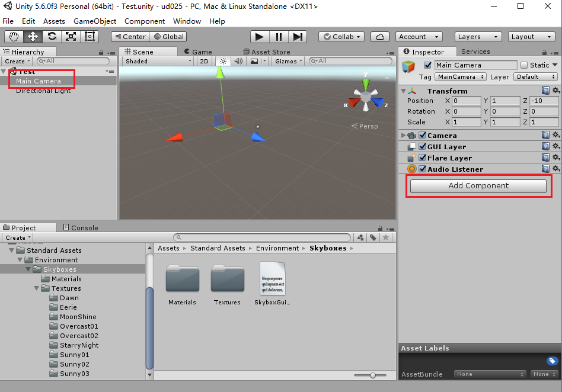The width and height of the screenshot is (562, 392).
Task: Open Transform component gear settings
Action: click(555, 91)
